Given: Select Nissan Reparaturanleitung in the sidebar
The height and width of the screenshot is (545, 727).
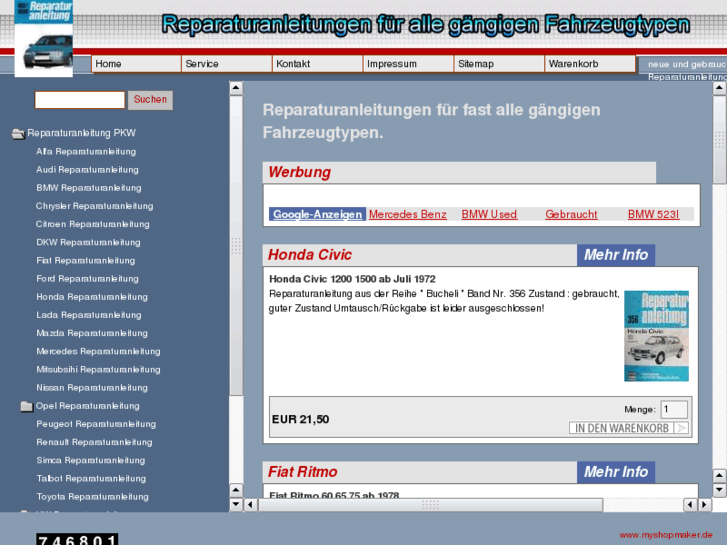Looking at the screenshot, I should (92, 388).
